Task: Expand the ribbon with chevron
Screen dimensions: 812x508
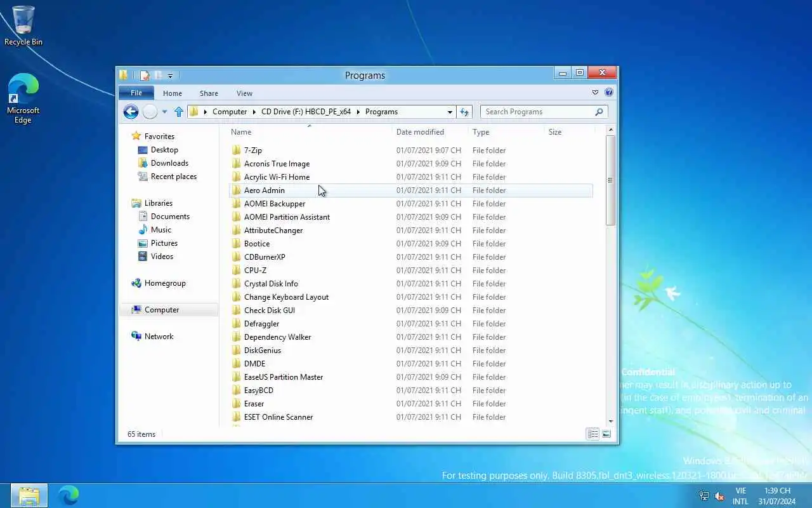Action: pos(595,92)
